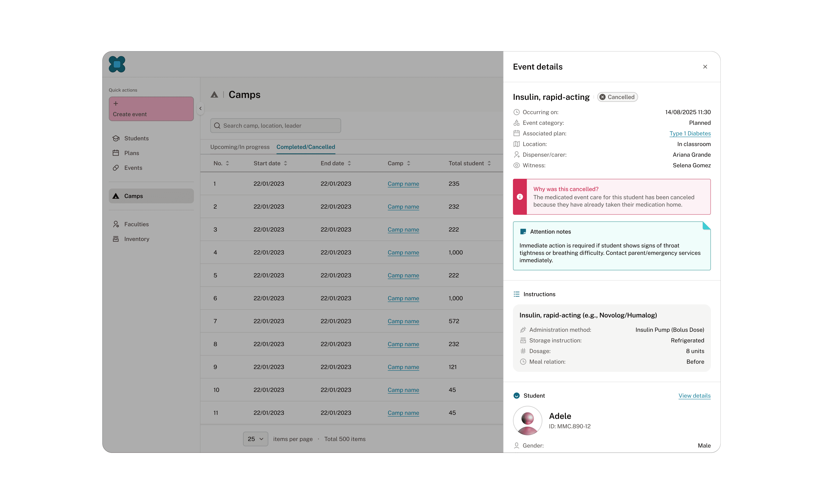823x504 pixels.
Task: Click the Faculties person icon
Action: click(116, 224)
